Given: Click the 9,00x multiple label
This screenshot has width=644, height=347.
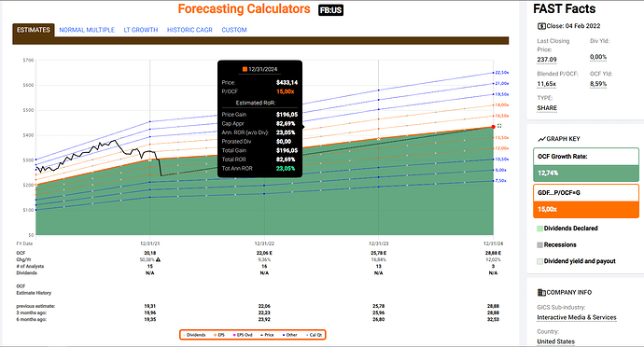Looking at the screenshot, I should pos(500,170).
